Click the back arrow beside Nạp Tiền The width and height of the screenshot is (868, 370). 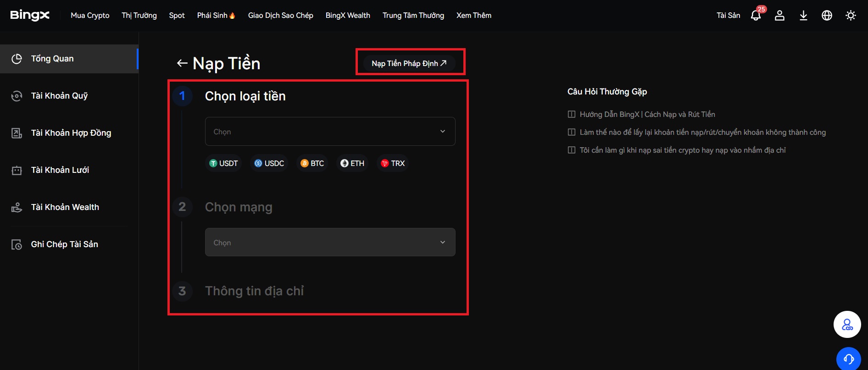pyautogui.click(x=182, y=63)
